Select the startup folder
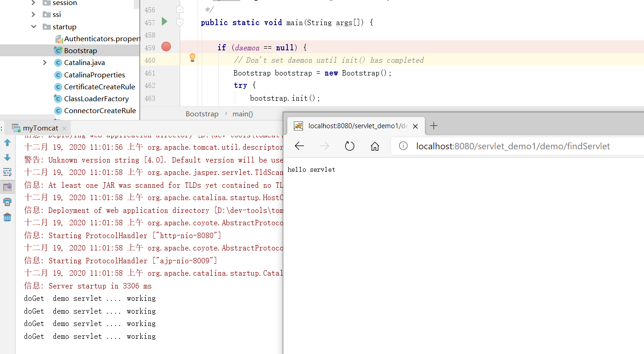This screenshot has height=354, width=644. [x=65, y=27]
